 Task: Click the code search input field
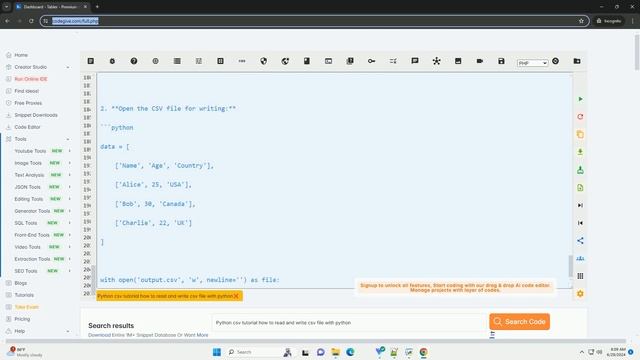point(349,322)
